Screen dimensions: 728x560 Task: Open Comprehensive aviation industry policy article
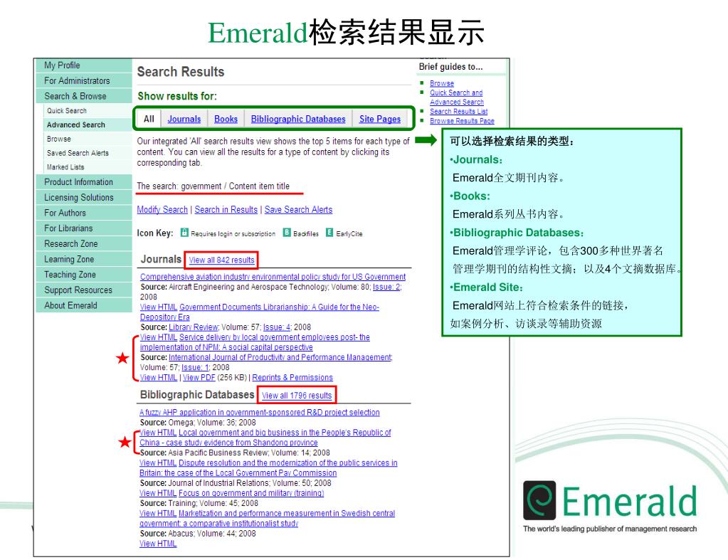point(273,276)
